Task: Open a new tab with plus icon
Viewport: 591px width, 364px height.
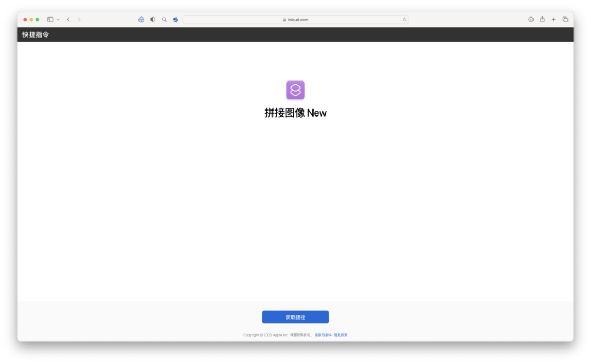Action: [x=553, y=19]
